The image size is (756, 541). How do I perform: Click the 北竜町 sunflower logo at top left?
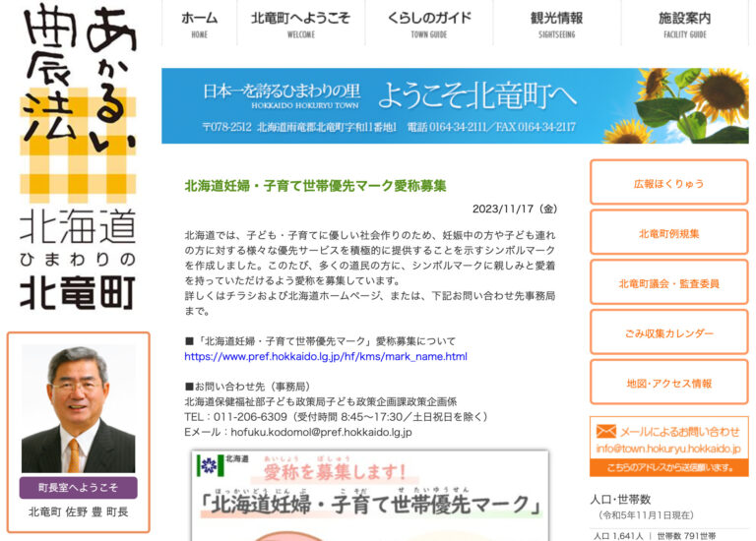point(78,157)
